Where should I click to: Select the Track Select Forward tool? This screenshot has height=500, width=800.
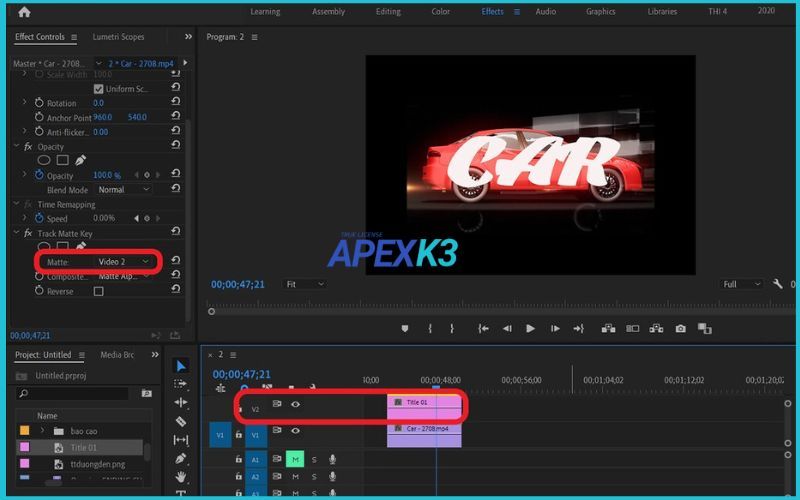(181, 384)
